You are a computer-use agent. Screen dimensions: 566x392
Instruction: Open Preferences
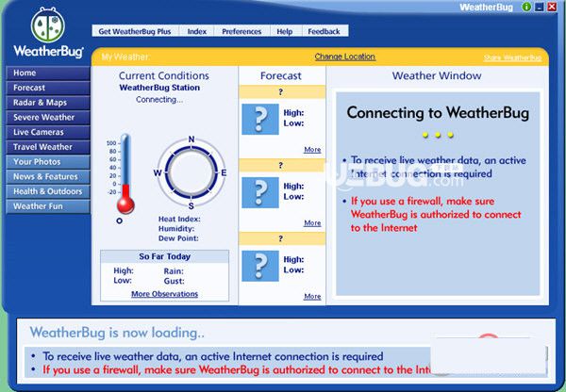[x=241, y=31]
